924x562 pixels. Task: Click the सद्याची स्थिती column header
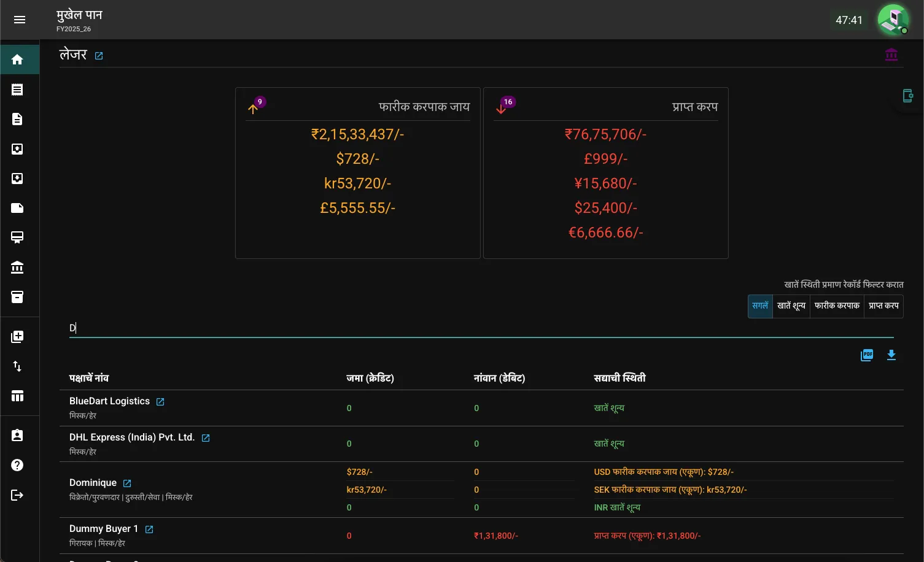[x=619, y=378]
